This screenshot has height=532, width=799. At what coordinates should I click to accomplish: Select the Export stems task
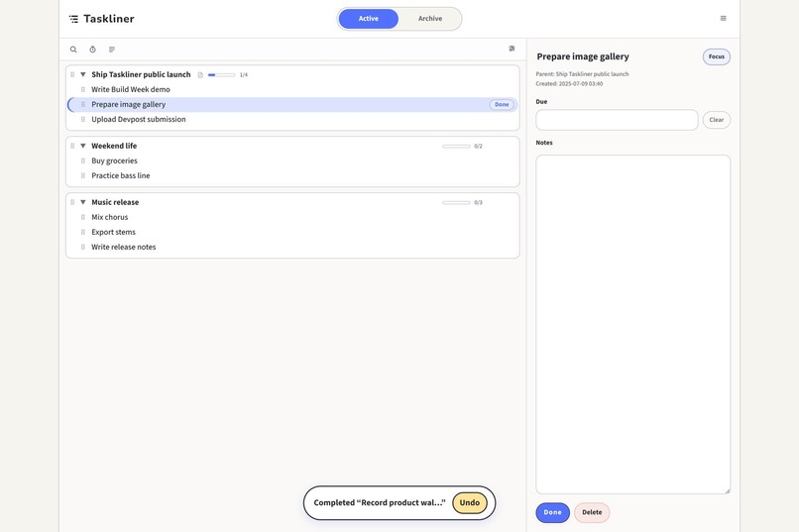point(114,232)
